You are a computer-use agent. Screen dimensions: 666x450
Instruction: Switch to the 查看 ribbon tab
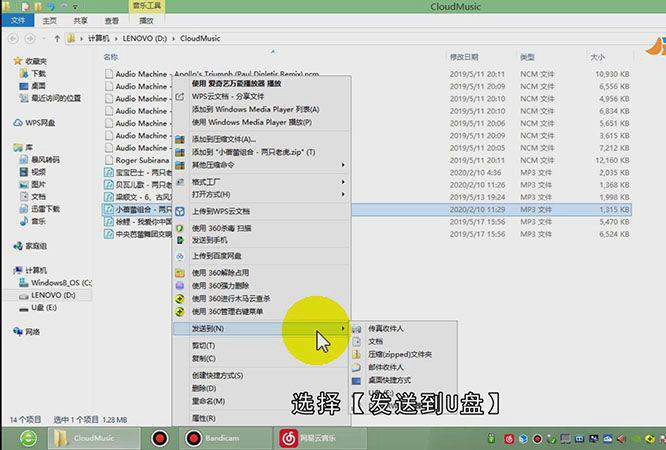tap(112, 20)
